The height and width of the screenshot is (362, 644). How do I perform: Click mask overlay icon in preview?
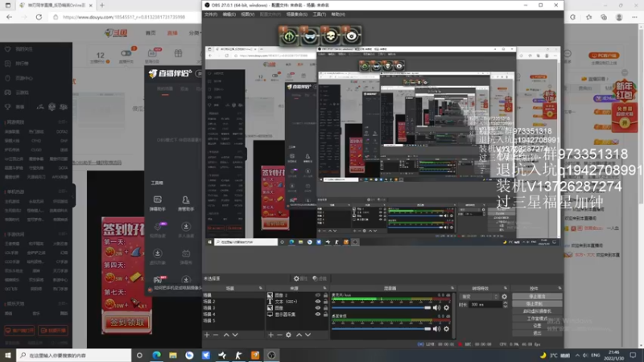pyautogui.click(x=310, y=35)
